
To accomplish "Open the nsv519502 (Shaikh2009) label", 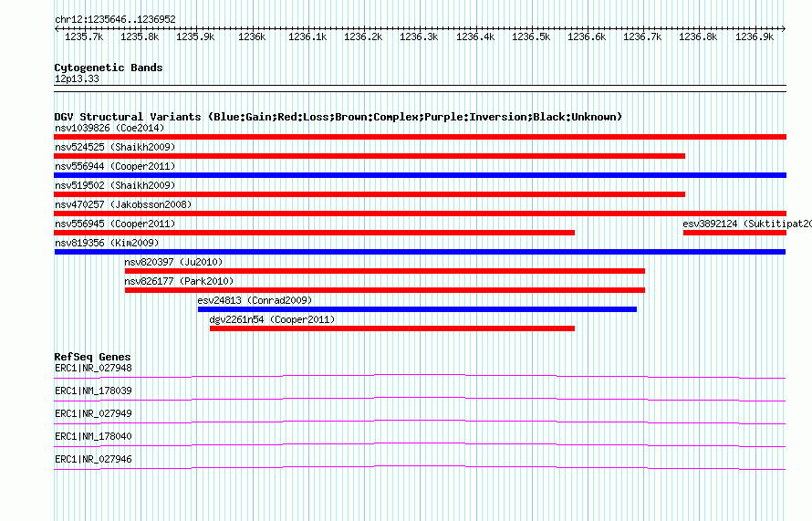I will point(115,185).
